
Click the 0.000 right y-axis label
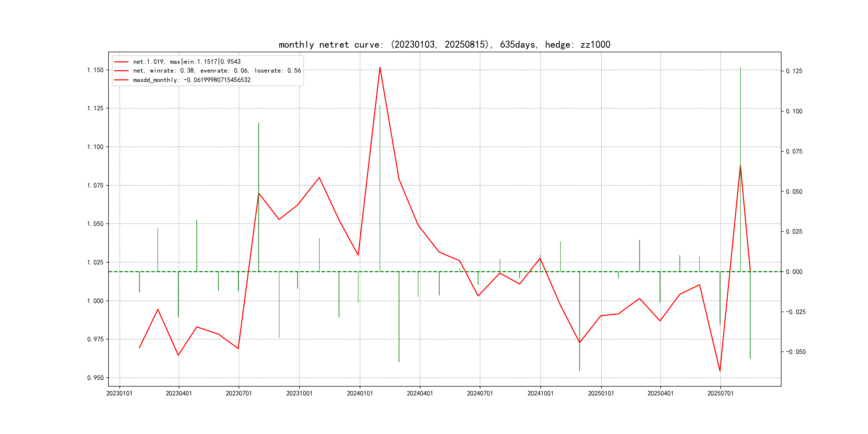tap(794, 272)
